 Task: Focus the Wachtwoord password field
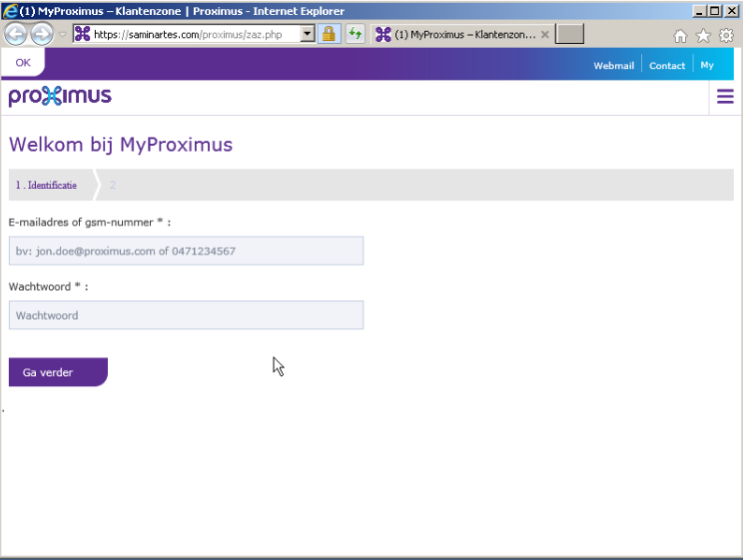tap(186, 315)
